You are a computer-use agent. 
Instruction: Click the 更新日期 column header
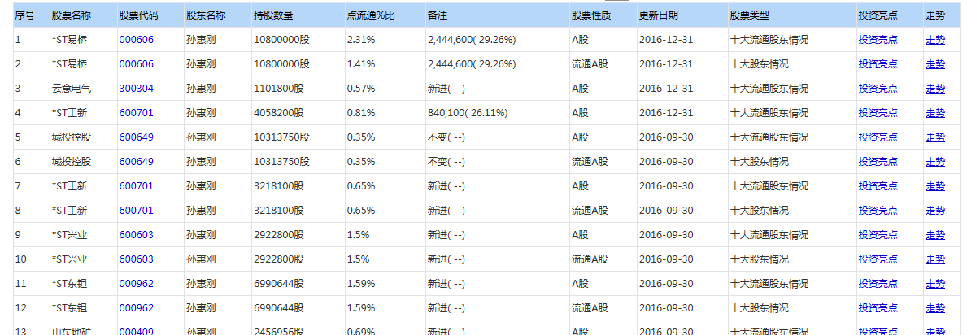coord(682,15)
